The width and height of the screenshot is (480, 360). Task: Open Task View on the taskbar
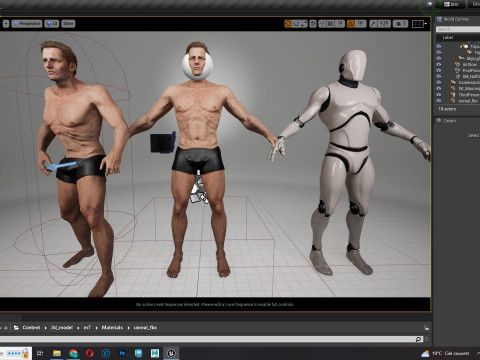point(40,353)
